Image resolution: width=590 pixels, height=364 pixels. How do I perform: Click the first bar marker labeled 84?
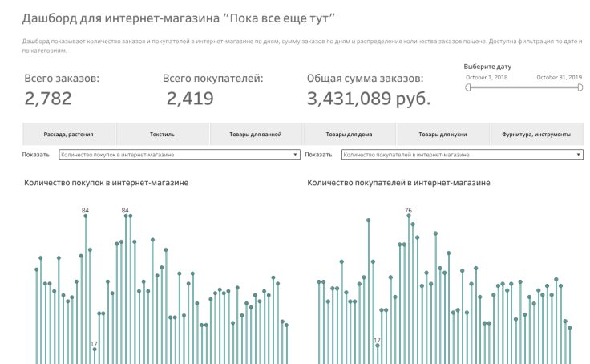click(x=85, y=216)
